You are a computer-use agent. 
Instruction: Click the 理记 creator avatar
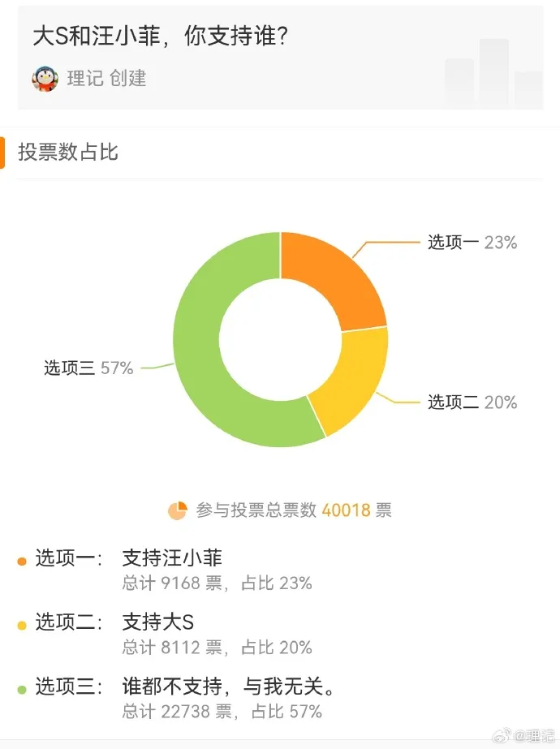[x=45, y=79]
